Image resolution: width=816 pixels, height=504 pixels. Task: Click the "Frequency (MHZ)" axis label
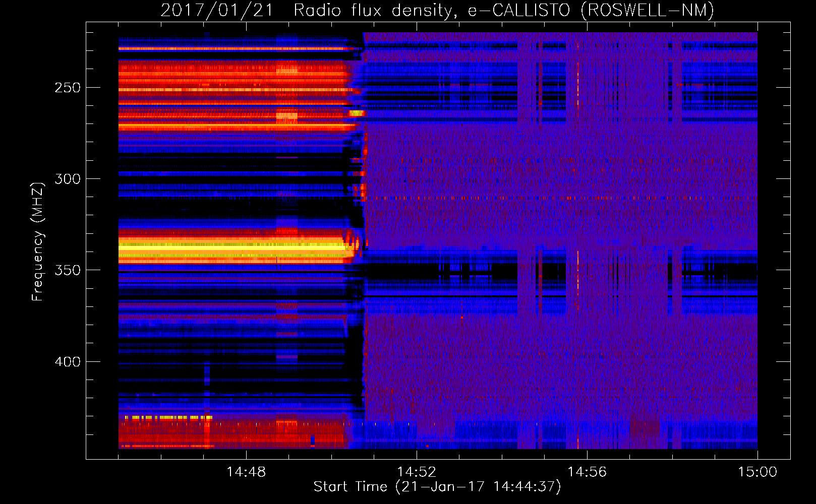point(38,242)
